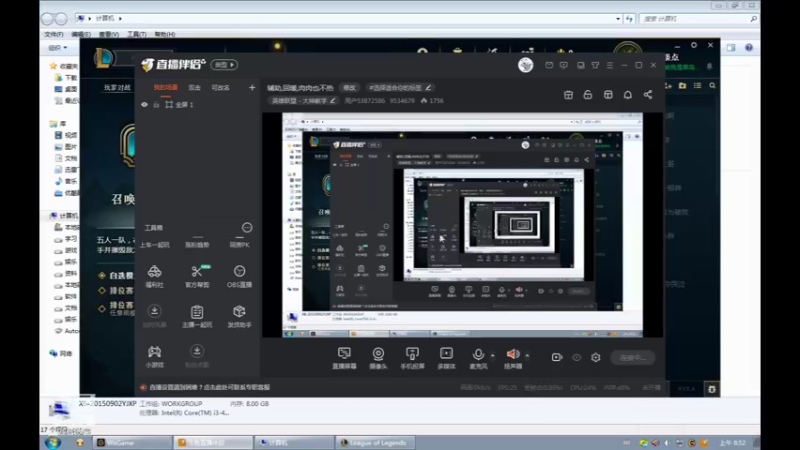Edit the hashtag label selector
Image resolution: width=800 pixels, height=450 pixels.
click(399, 88)
